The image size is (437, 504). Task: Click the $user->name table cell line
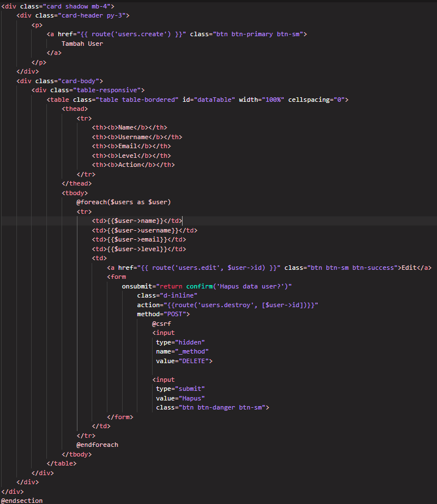point(137,221)
